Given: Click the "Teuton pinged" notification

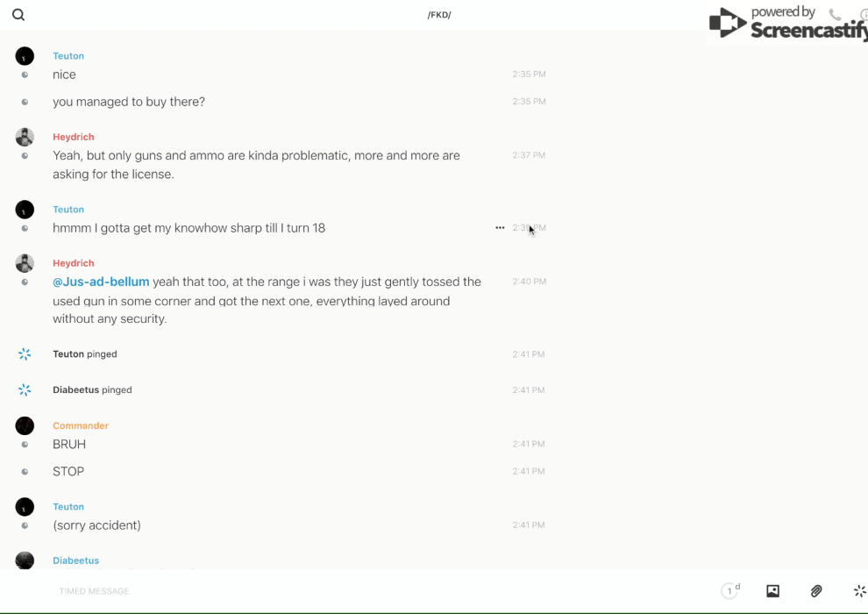Looking at the screenshot, I should [x=85, y=354].
